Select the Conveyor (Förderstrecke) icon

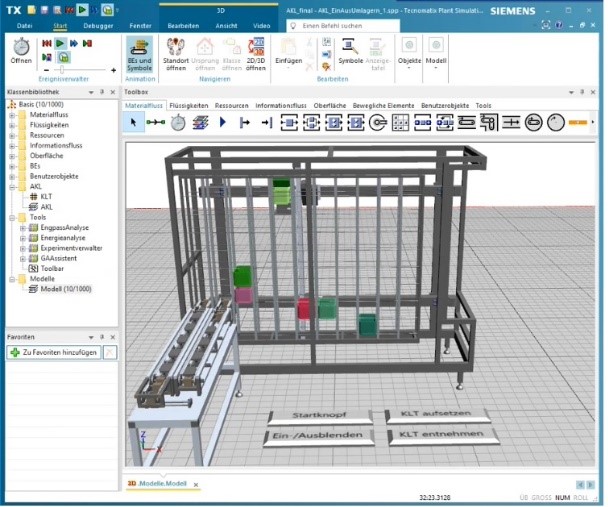(466, 123)
